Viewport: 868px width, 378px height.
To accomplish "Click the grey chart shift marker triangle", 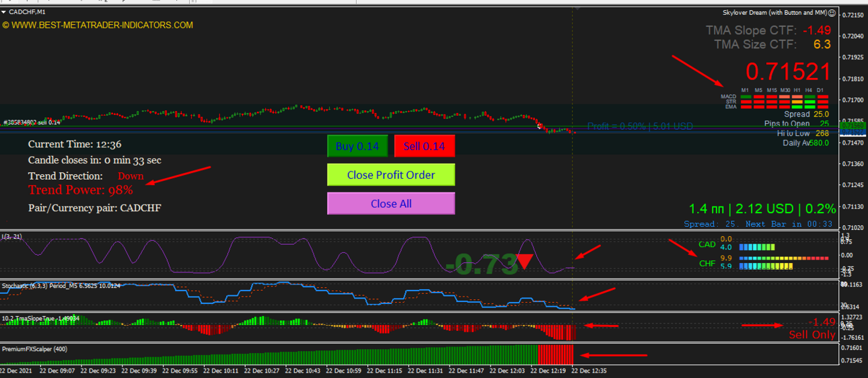I will (576, 8).
